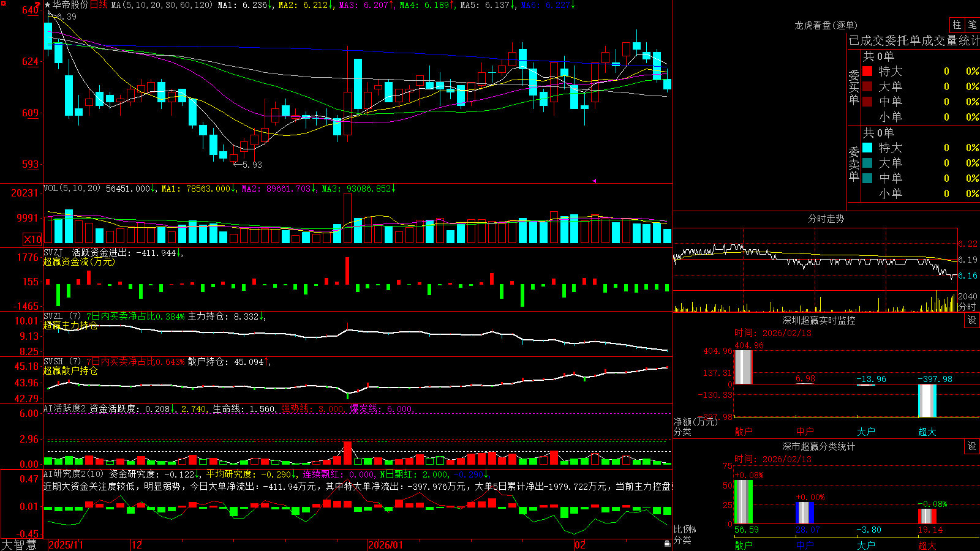Click the 大智慧 logo at bottom-left
This screenshot has height=551, width=980.
[x=19, y=545]
